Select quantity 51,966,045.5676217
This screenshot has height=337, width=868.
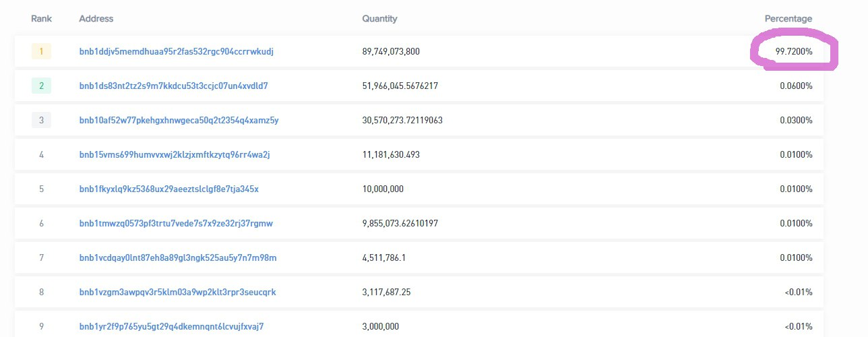(x=400, y=86)
